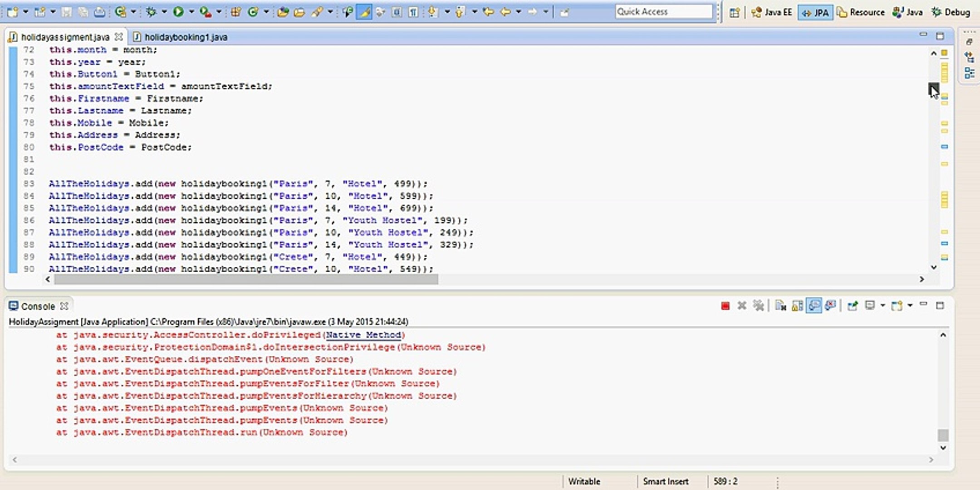The width and height of the screenshot is (980, 490).
Task: Toggle Scroll Lock in Console
Action: pos(797,306)
